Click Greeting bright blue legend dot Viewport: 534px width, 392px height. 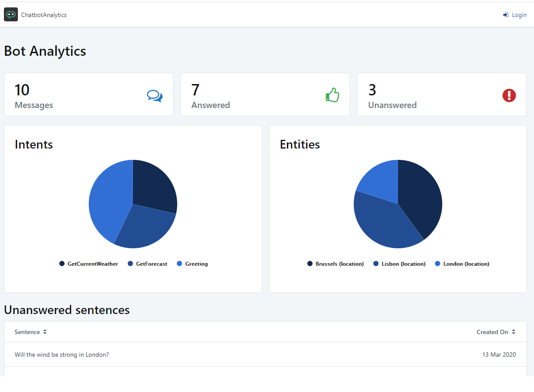click(x=180, y=264)
